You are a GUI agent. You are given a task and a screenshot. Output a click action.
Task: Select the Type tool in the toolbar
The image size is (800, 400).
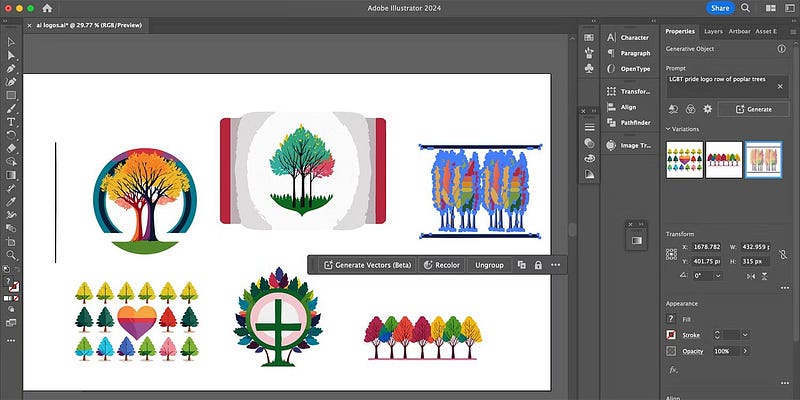(x=11, y=120)
